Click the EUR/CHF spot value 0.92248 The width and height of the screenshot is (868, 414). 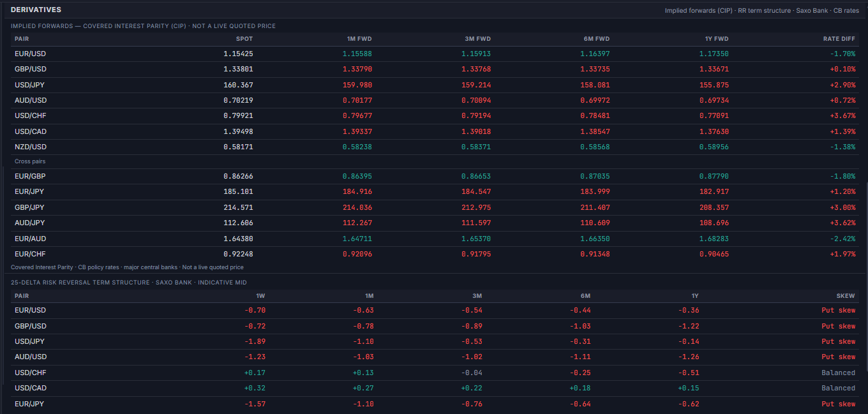(x=238, y=254)
